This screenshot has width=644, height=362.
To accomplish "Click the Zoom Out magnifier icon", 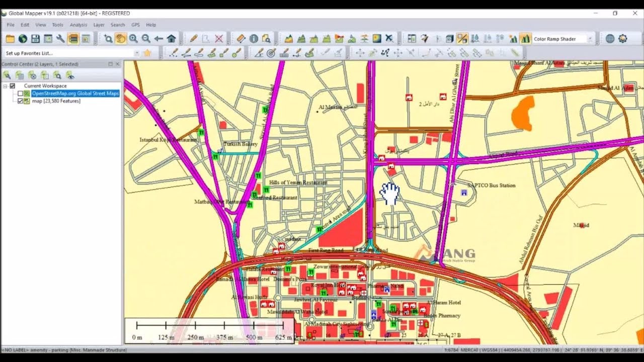I will [146, 39].
